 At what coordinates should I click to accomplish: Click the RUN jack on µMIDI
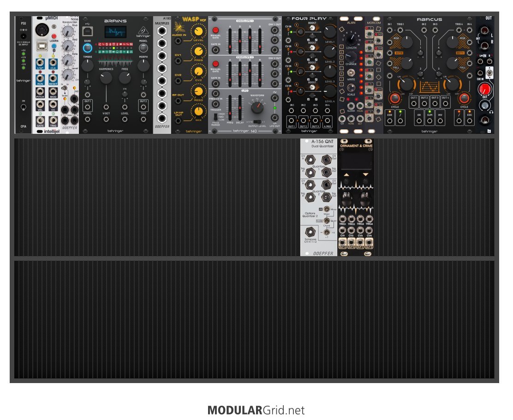coord(40,78)
